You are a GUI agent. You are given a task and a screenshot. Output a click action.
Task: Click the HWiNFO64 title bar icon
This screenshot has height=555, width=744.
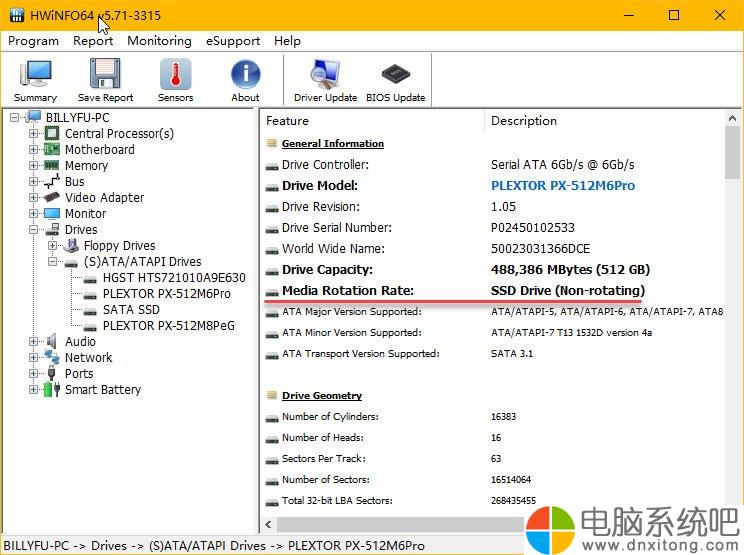tap(17, 15)
